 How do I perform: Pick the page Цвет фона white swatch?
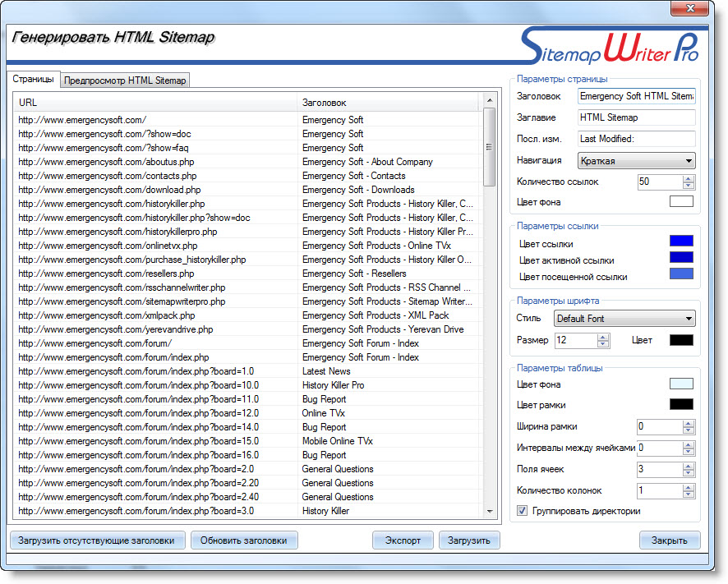(x=681, y=201)
